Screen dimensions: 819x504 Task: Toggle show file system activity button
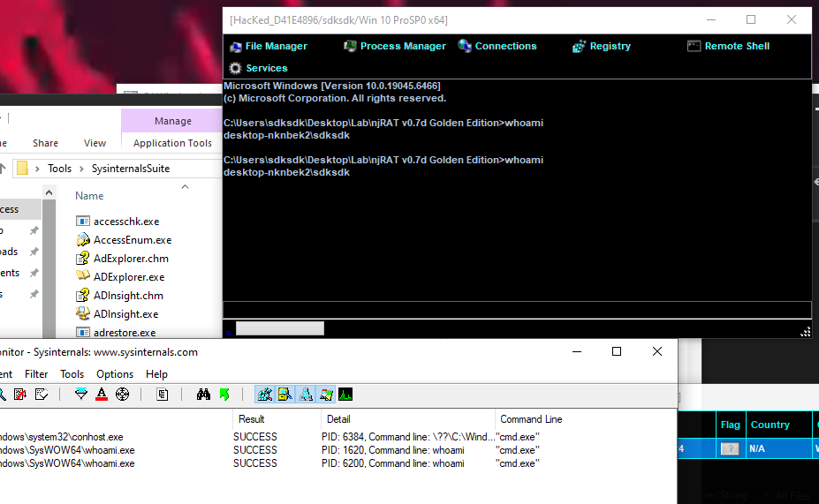point(284,395)
